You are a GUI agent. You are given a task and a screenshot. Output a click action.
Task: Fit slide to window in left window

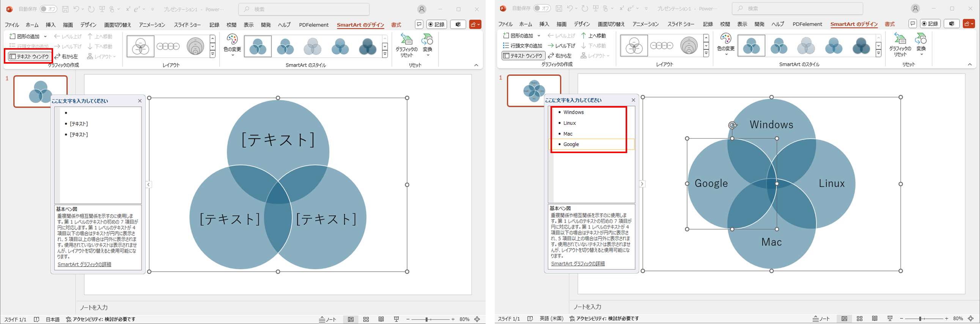click(477, 319)
